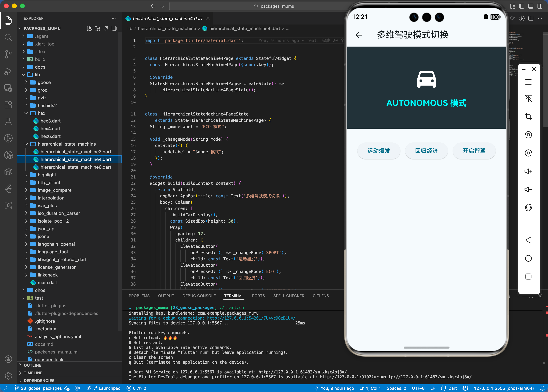
Task: Collapse the hierarchical_state_machine folder
Action: pos(67,144)
